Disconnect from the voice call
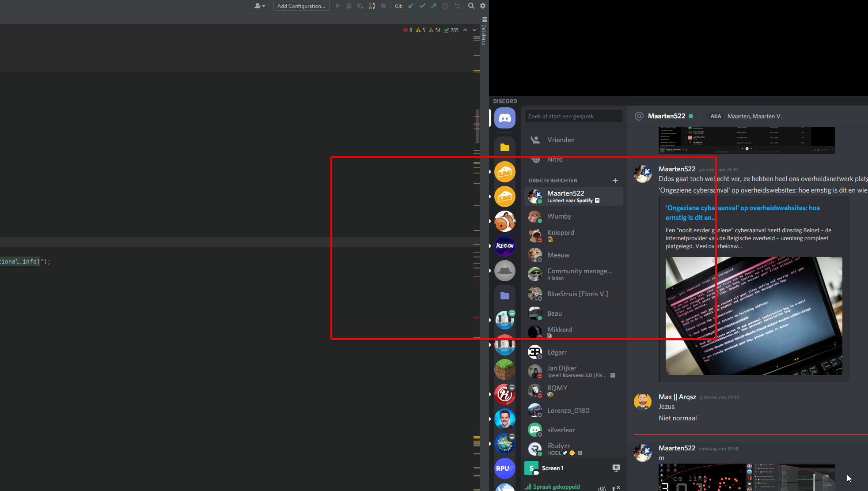868x491 pixels. [x=616, y=488]
